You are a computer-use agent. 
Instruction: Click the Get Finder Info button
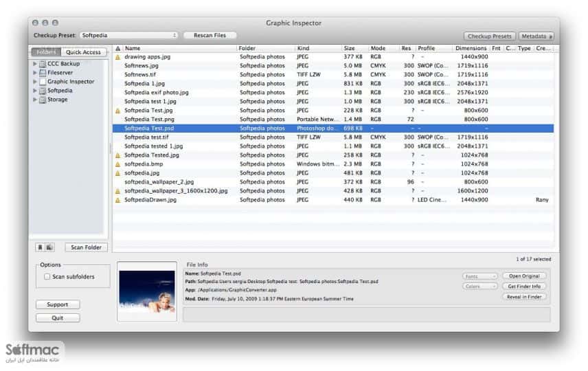(x=524, y=286)
